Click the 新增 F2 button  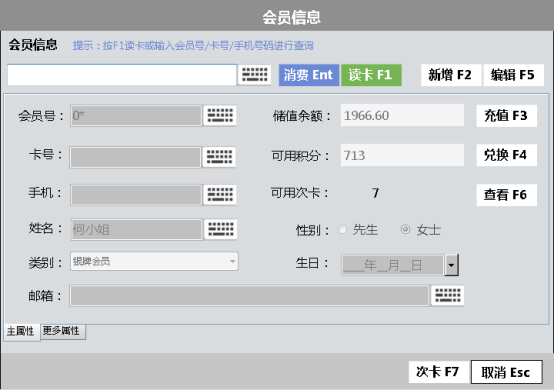tap(451, 75)
